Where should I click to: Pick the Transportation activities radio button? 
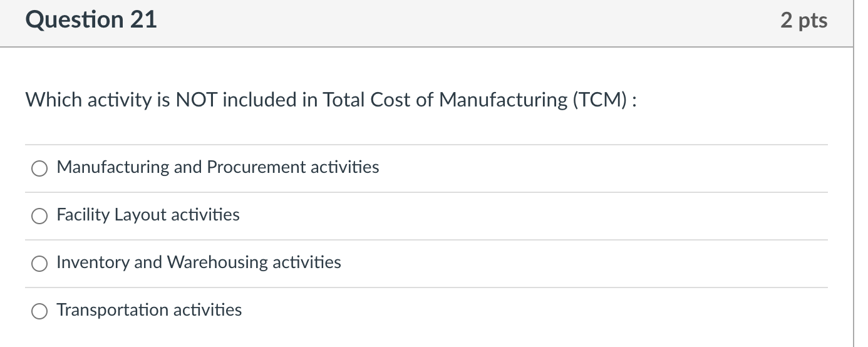pos(39,311)
